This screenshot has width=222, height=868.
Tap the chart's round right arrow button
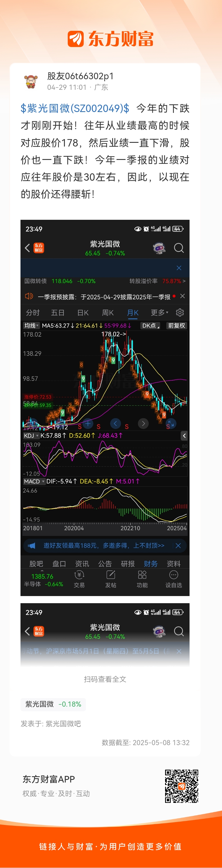pyautogui.click(x=143, y=423)
